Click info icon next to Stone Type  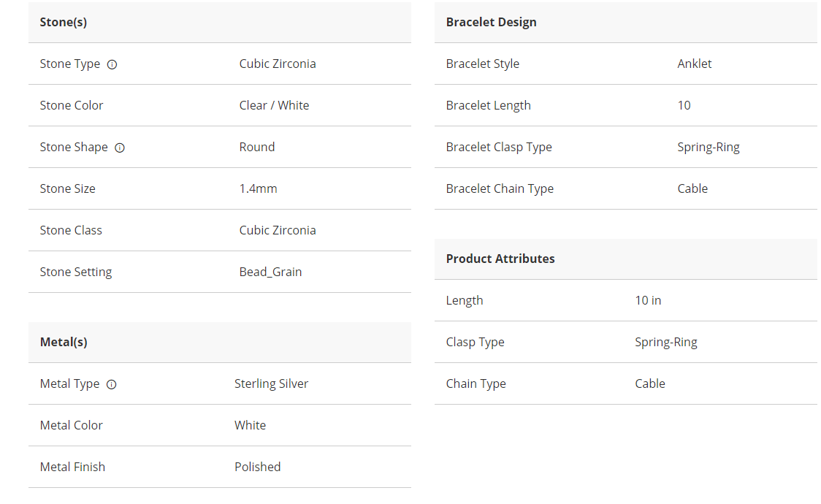coord(112,64)
